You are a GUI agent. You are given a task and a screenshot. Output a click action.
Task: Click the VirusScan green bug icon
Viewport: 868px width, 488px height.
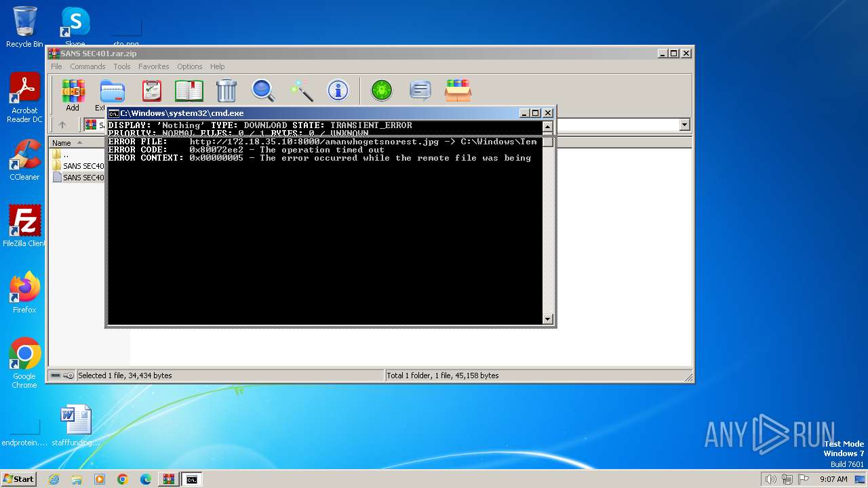click(x=382, y=90)
